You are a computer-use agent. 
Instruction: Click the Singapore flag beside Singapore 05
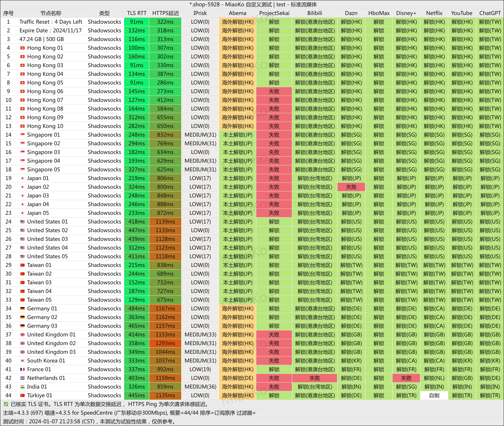pos(22,170)
